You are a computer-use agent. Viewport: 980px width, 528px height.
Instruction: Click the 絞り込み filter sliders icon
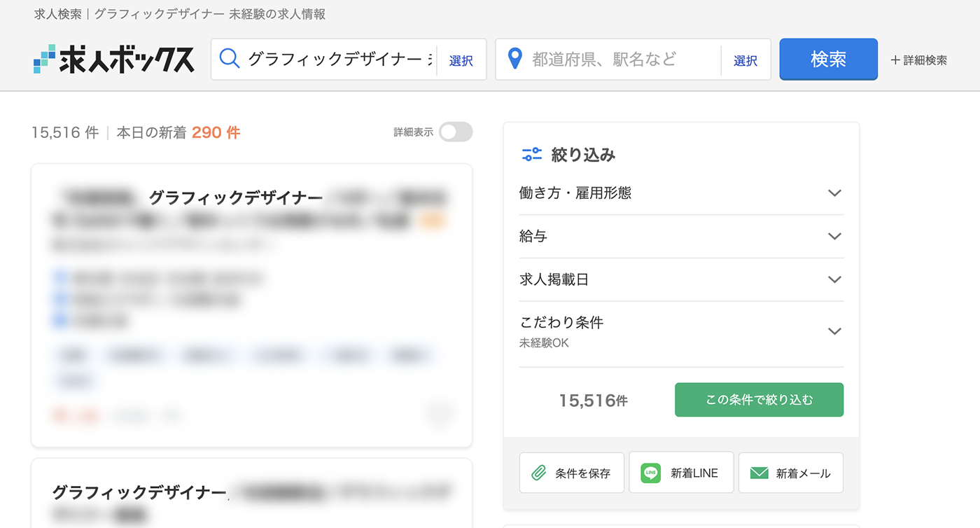point(532,155)
